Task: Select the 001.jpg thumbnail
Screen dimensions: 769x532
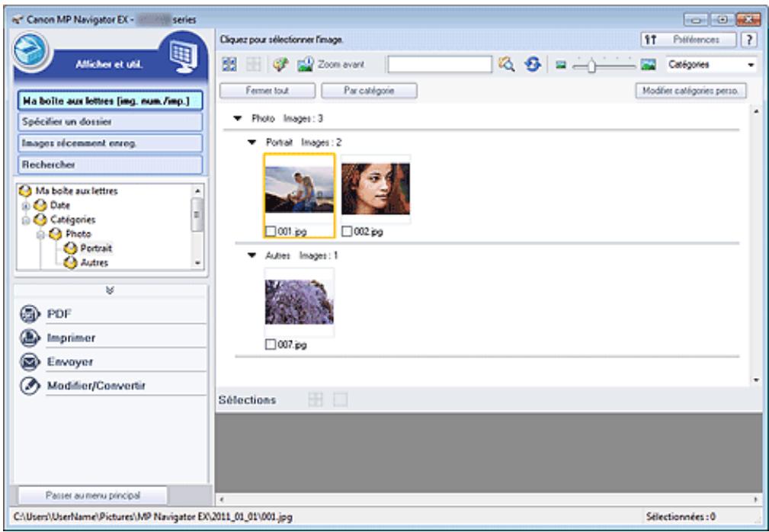Action: pos(300,189)
